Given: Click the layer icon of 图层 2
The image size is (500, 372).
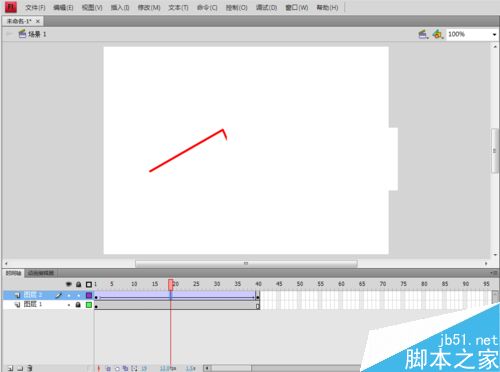Looking at the screenshot, I should 17,295.
